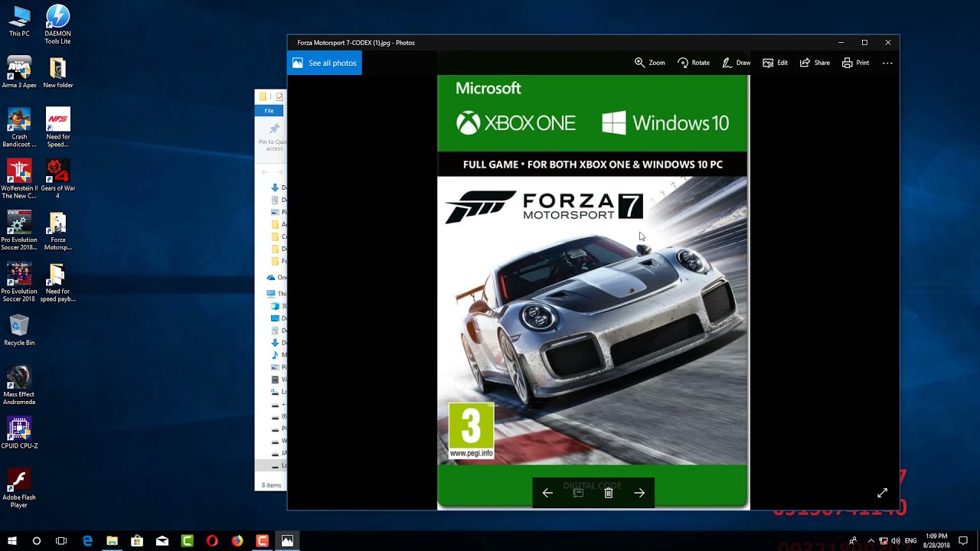Image resolution: width=980 pixels, height=551 pixels.
Task: Select Need for Speed desktop shortcut
Action: [57, 128]
